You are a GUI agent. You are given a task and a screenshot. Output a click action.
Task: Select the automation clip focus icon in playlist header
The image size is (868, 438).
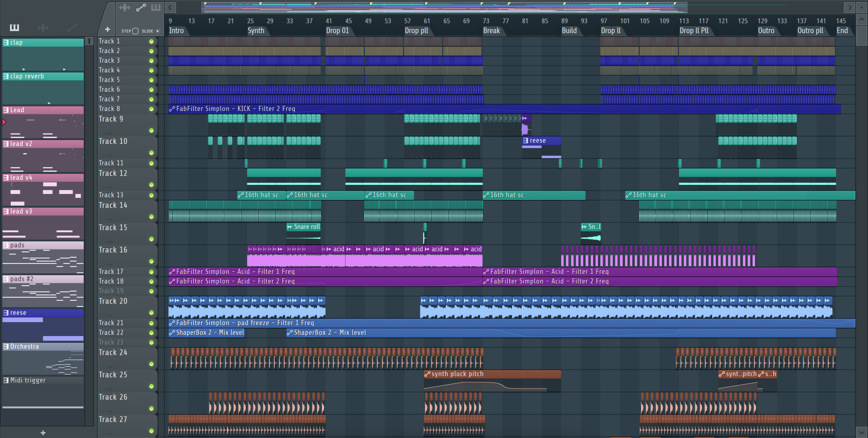tap(141, 7)
